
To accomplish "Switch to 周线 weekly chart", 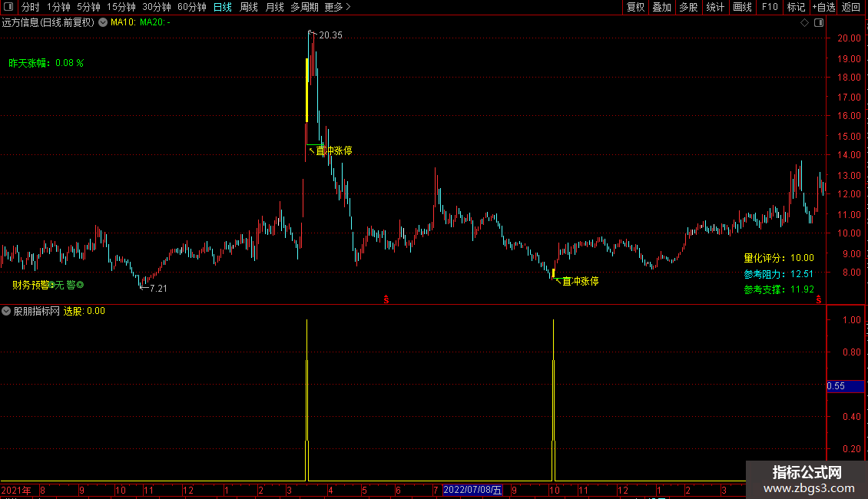I will click(x=249, y=7).
